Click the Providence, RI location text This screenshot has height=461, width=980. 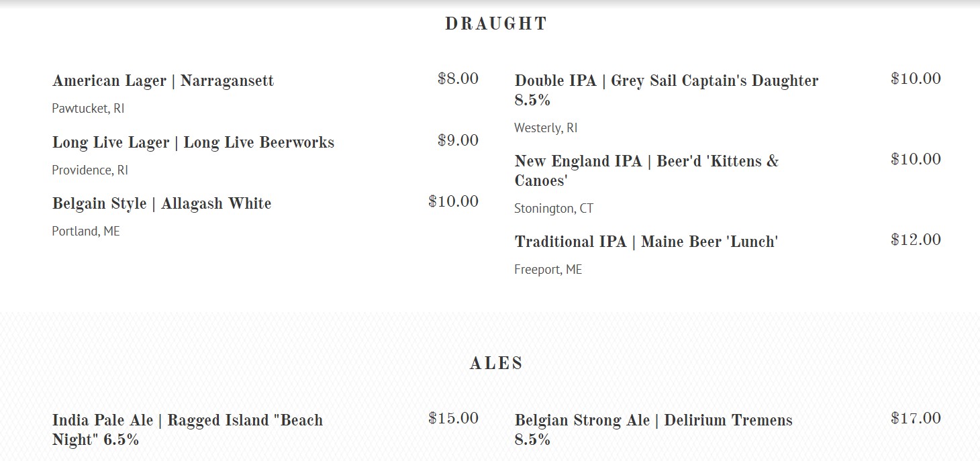(x=90, y=170)
